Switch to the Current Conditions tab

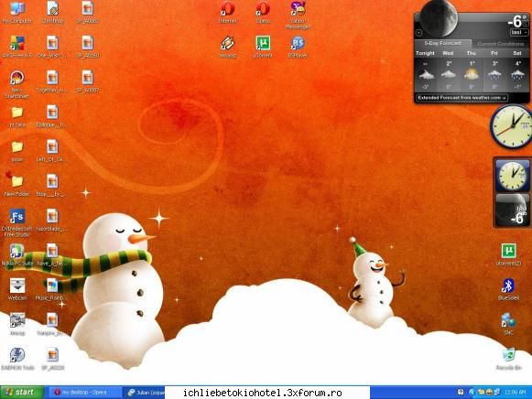click(500, 44)
